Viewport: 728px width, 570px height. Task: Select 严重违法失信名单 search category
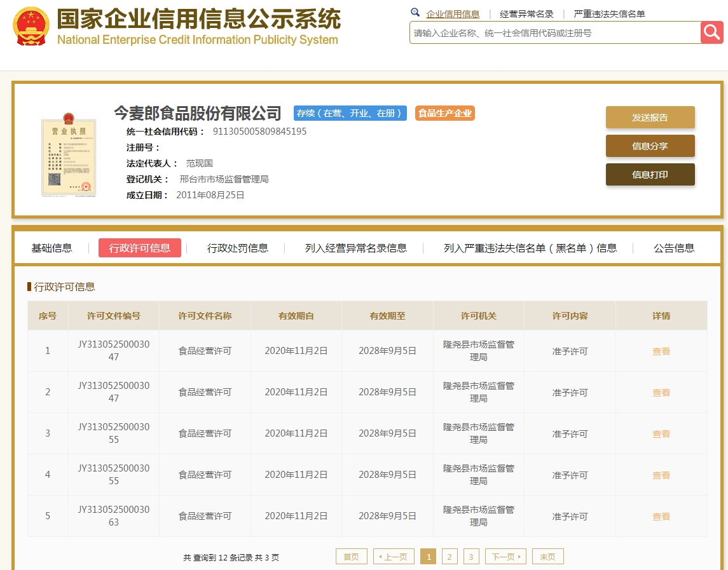click(x=609, y=14)
